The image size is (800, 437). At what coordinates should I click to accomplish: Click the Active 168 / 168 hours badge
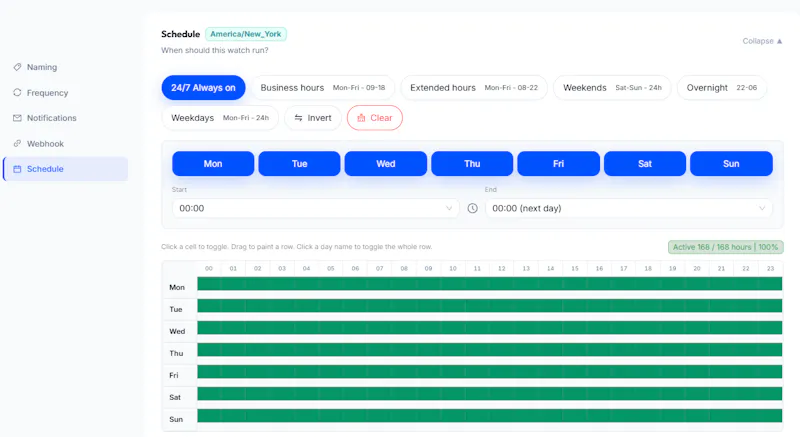tap(725, 247)
